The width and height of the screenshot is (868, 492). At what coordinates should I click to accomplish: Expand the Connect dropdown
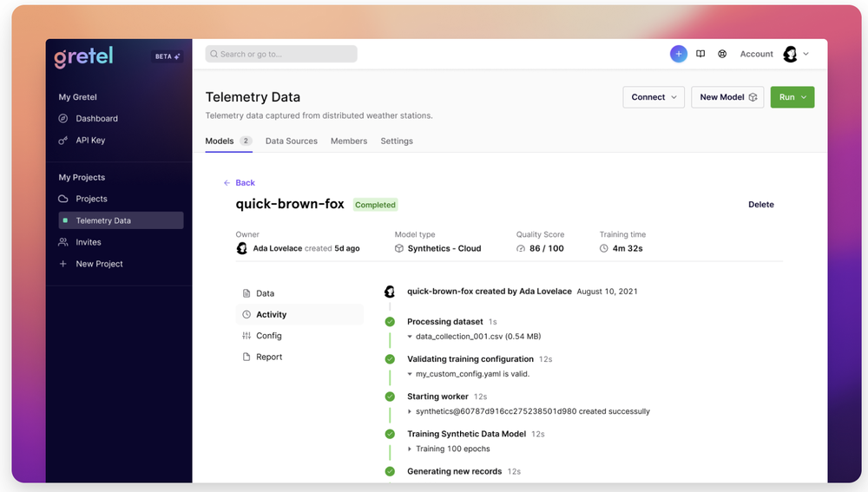654,97
